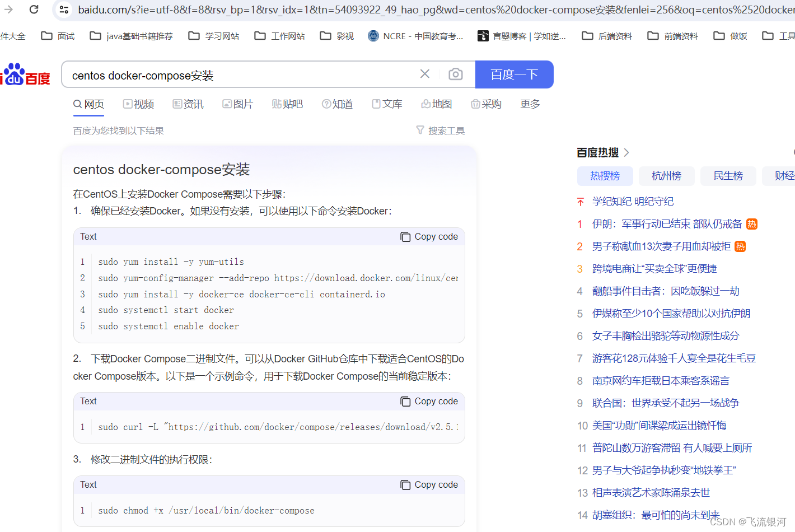Open hot topic 翻船事件目击者：因吃饭躲过一劫
Image resolution: width=795 pixels, height=532 pixels.
click(666, 291)
